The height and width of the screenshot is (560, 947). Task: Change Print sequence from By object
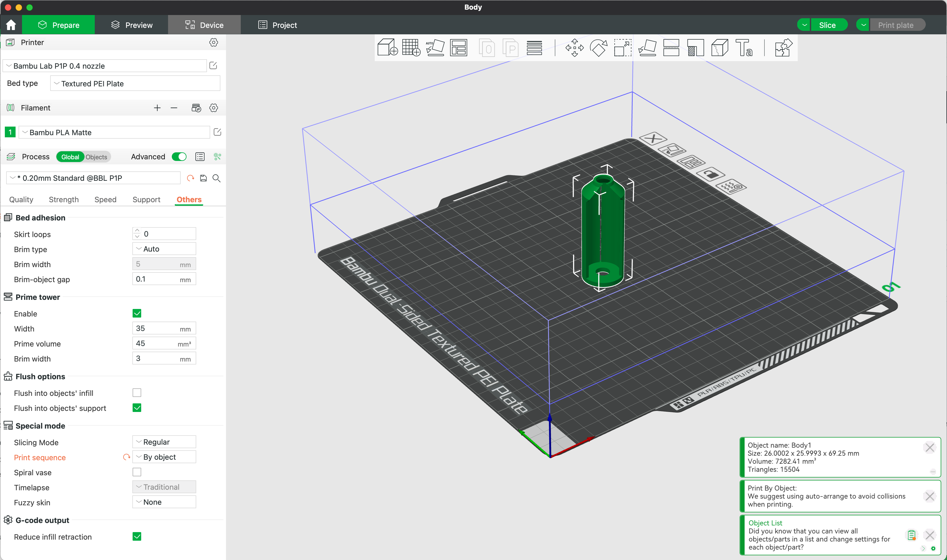point(164,456)
